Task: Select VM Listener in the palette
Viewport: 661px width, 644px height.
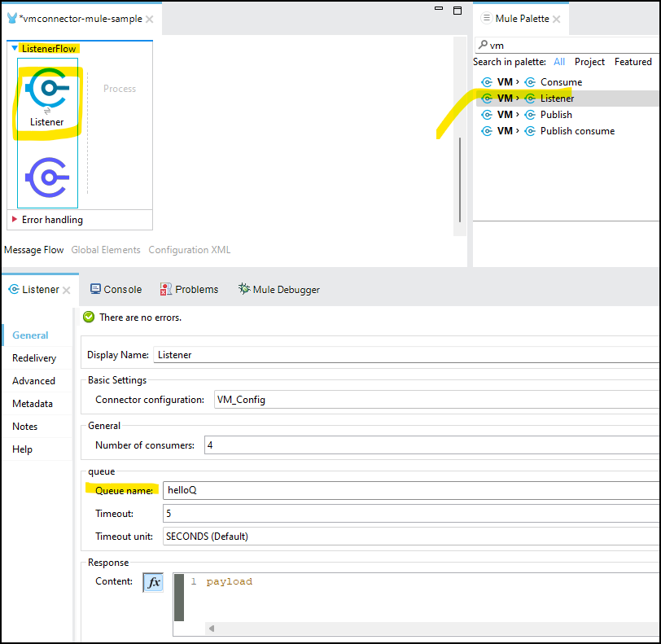Action: (567, 99)
